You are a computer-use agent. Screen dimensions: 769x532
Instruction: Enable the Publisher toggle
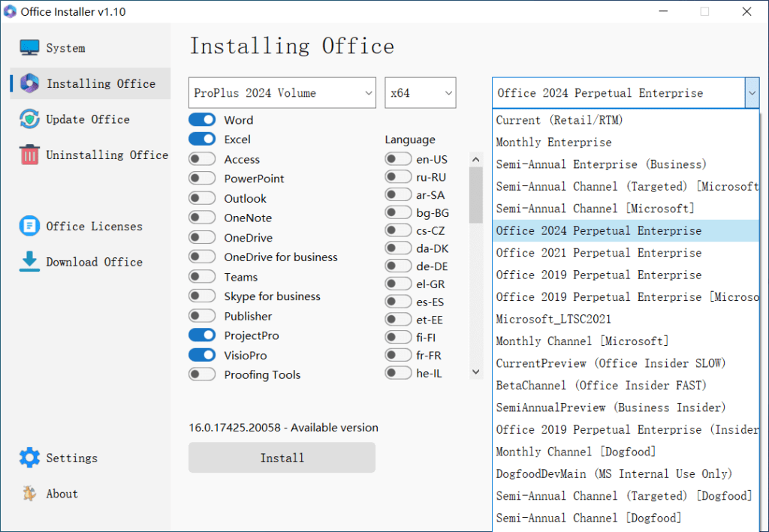[x=202, y=315]
